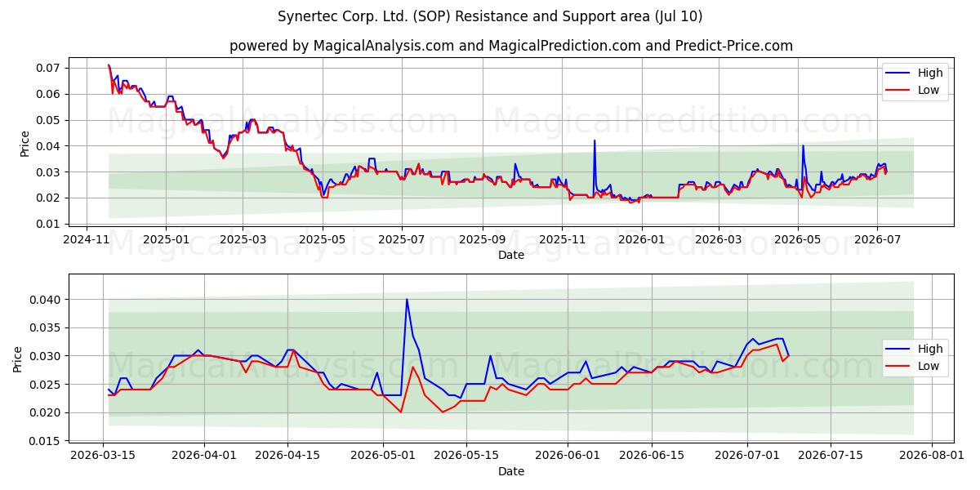The image size is (980, 490).
Task: Click the '2026-07-01' label in bottom chart
Action: [x=746, y=457]
